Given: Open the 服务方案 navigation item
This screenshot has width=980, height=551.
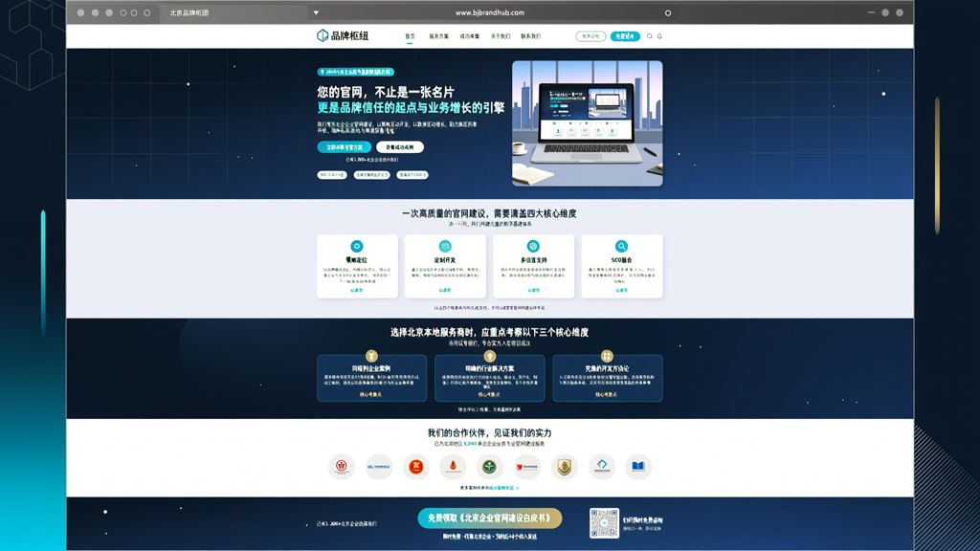Looking at the screenshot, I should 438,36.
